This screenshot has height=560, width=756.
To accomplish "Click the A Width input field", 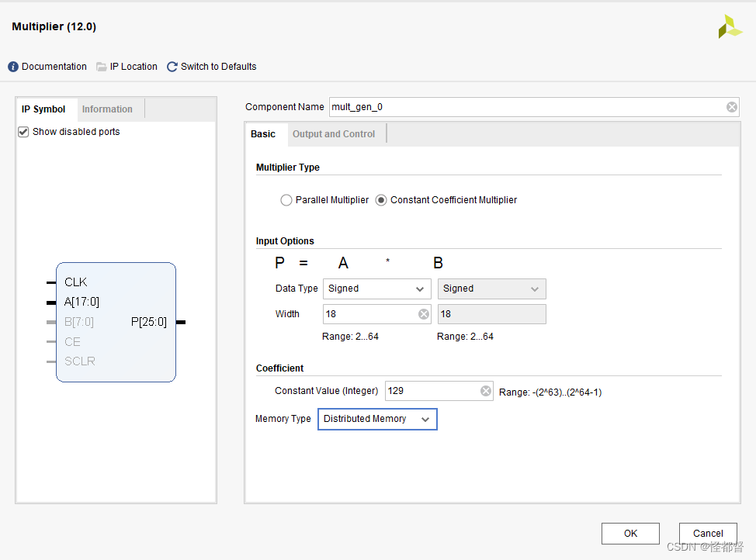I will tap(377, 314).
